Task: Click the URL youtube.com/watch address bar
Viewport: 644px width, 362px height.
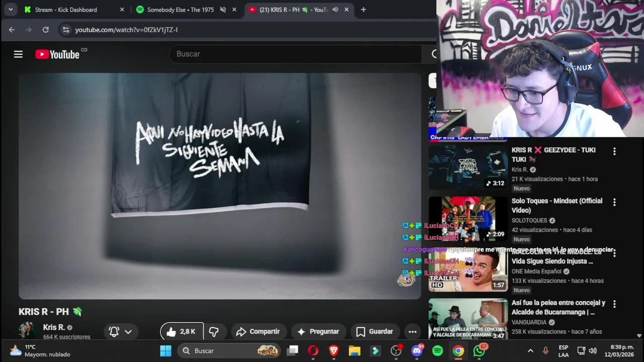Action: pyautogui.click(x=126, y=30)
